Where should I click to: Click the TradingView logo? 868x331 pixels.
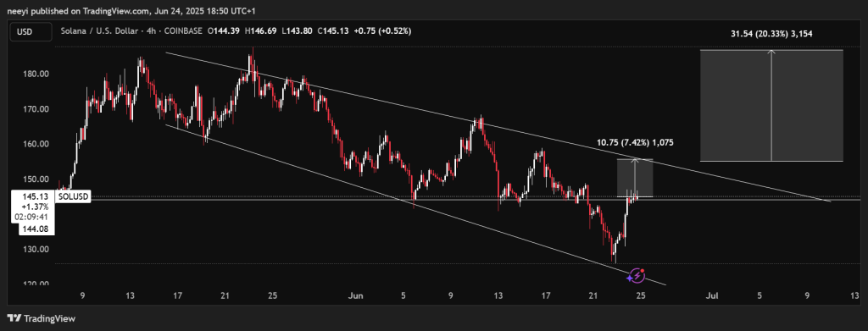41,318
